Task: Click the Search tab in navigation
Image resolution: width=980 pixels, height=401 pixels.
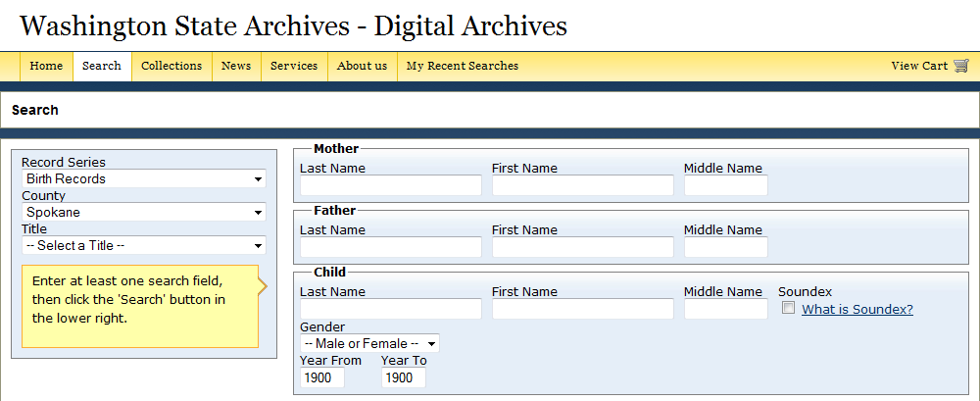Action: (x=102, y=66)
